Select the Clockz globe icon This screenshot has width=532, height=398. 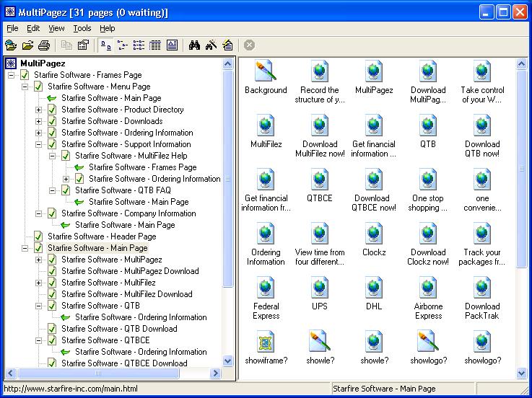374,233
